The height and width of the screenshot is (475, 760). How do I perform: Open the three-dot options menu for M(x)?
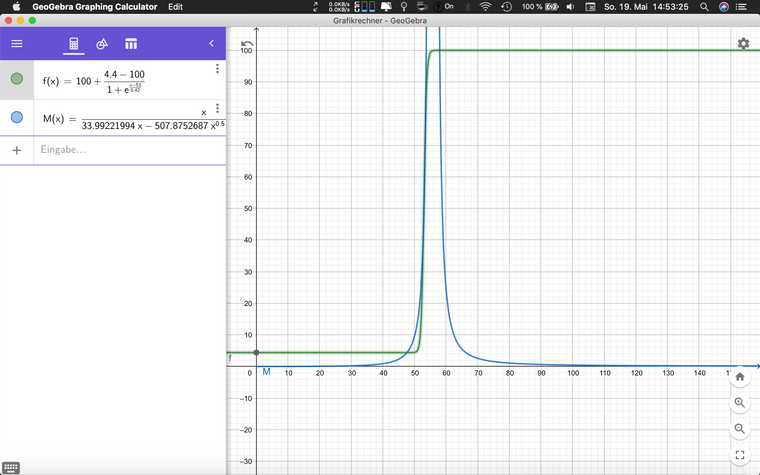[x=217, y=108]
